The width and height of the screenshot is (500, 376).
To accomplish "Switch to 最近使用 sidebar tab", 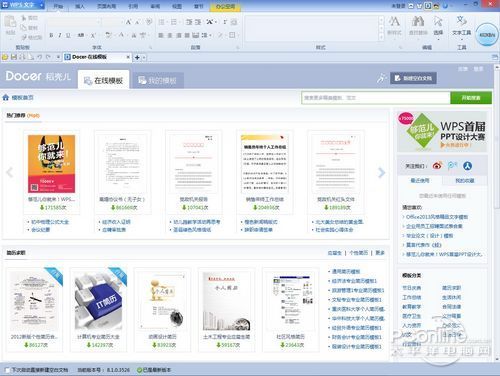I will 420,180.
